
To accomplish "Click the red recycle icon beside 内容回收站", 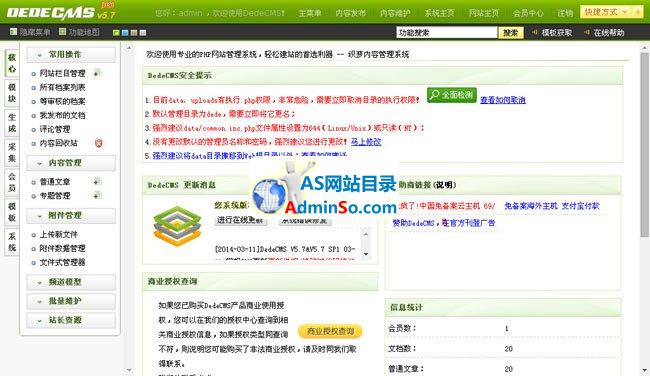I will (98, 143).
